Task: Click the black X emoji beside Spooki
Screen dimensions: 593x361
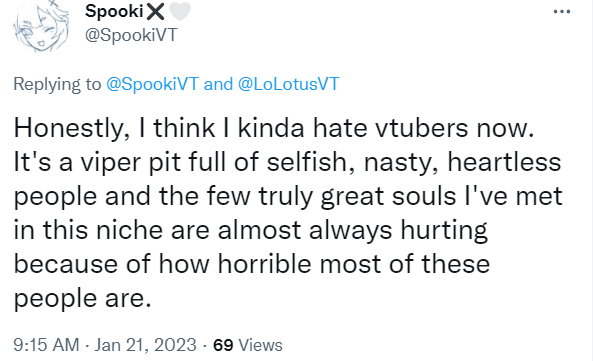Action: pos(155,11)
